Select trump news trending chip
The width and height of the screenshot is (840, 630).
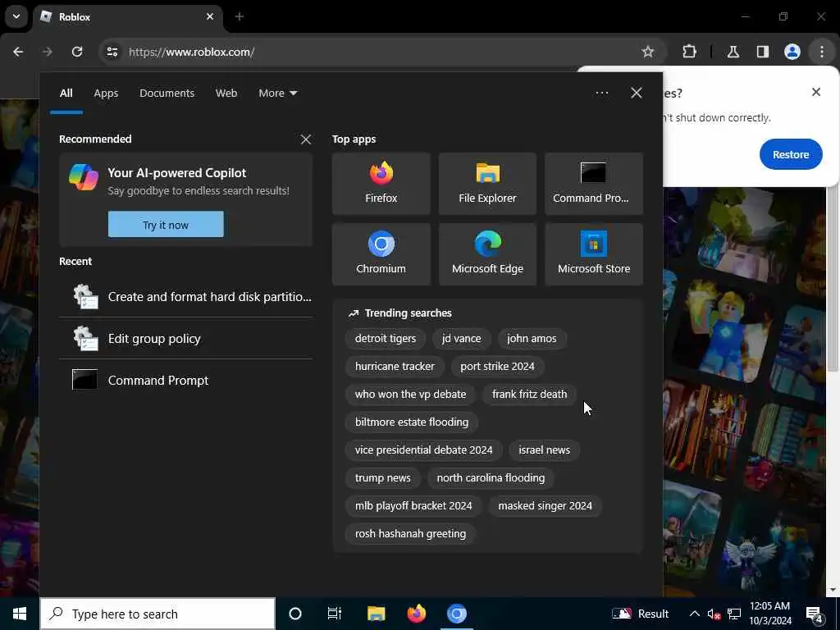click(x=382, y=478)
